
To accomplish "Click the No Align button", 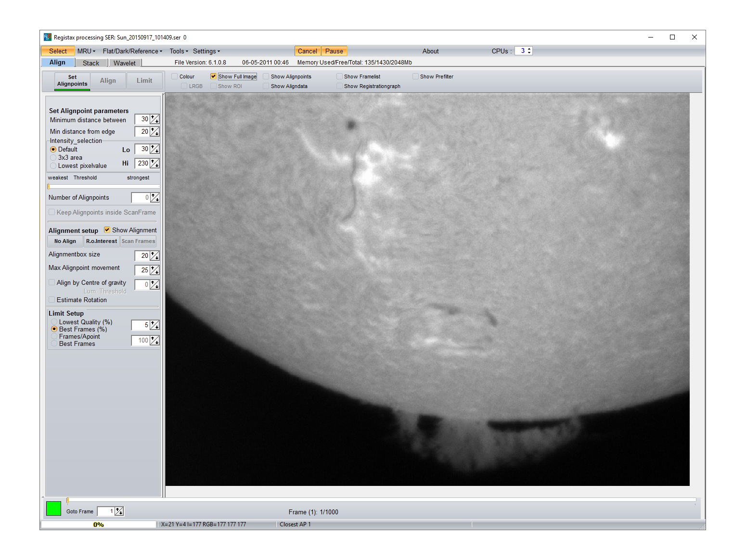I will pyautogui.click(x=65, y=241).
